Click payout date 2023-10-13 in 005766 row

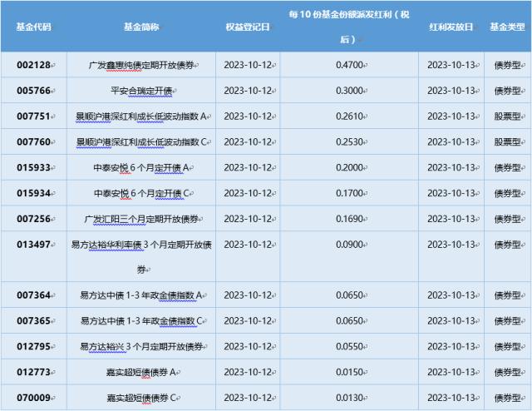point(451,91)
